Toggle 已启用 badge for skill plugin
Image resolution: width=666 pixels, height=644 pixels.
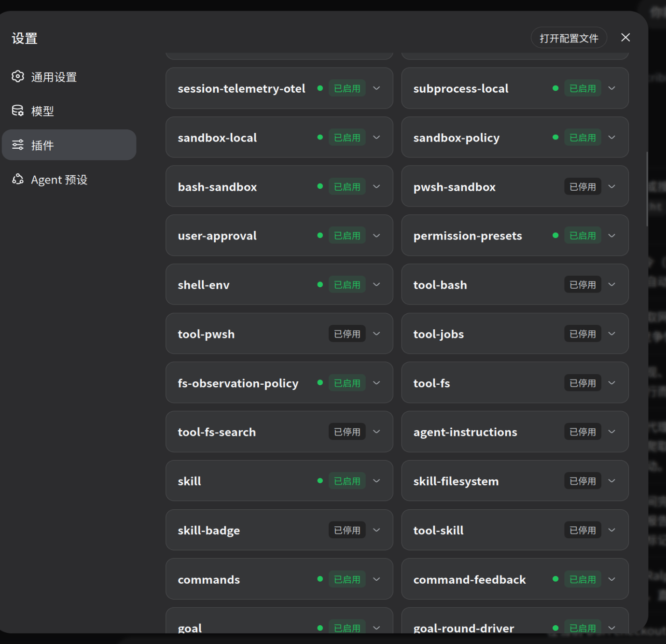click(x=347, y=481)
